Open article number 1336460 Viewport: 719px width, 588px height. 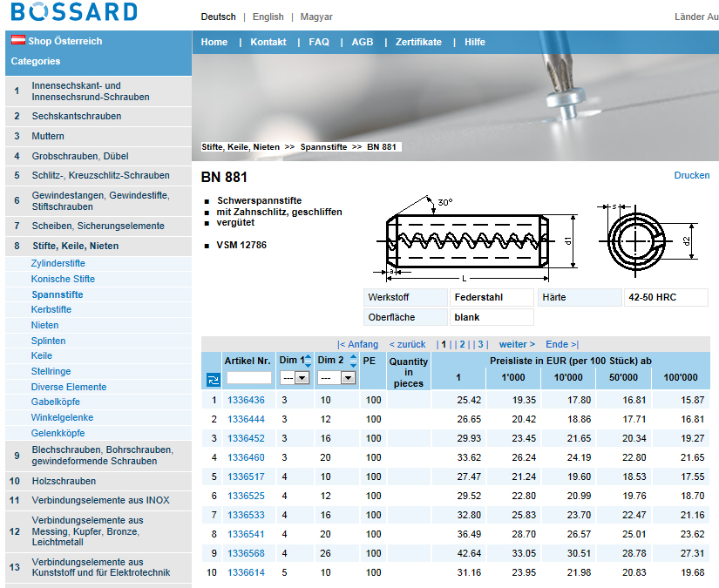point(247,457)
